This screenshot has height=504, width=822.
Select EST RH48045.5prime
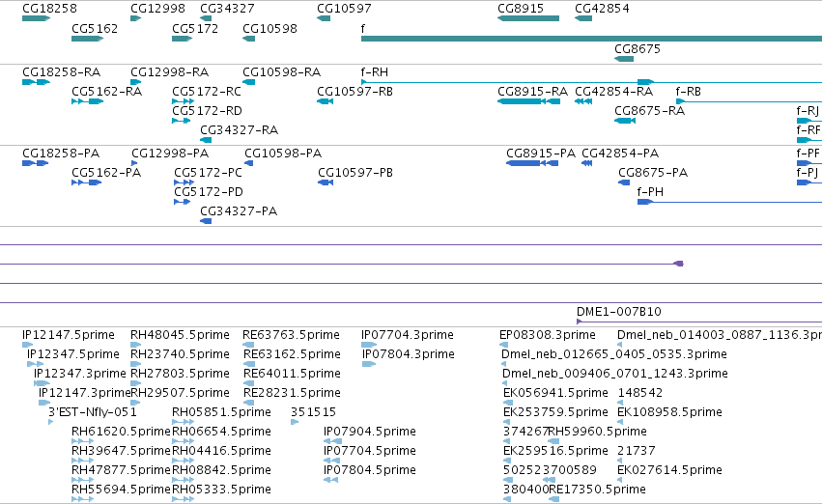(180, 334)
